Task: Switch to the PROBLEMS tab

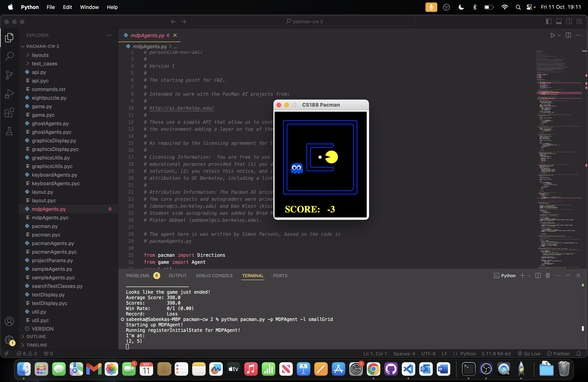Action: click(137, 275)
